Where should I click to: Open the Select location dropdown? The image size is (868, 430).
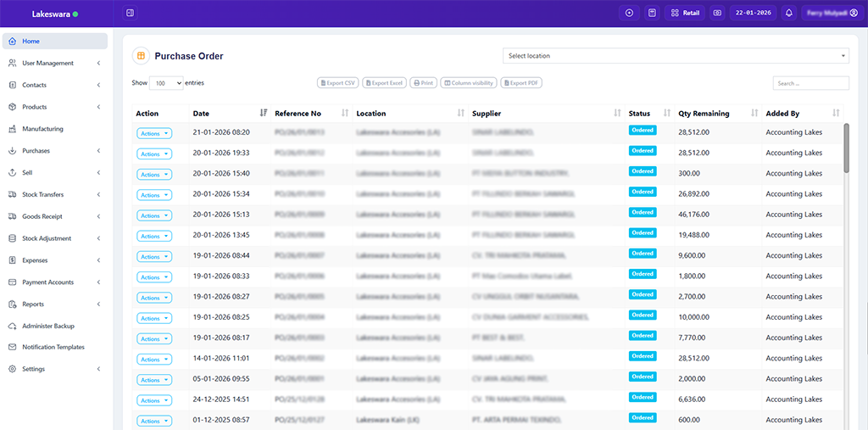click(676, 56)
